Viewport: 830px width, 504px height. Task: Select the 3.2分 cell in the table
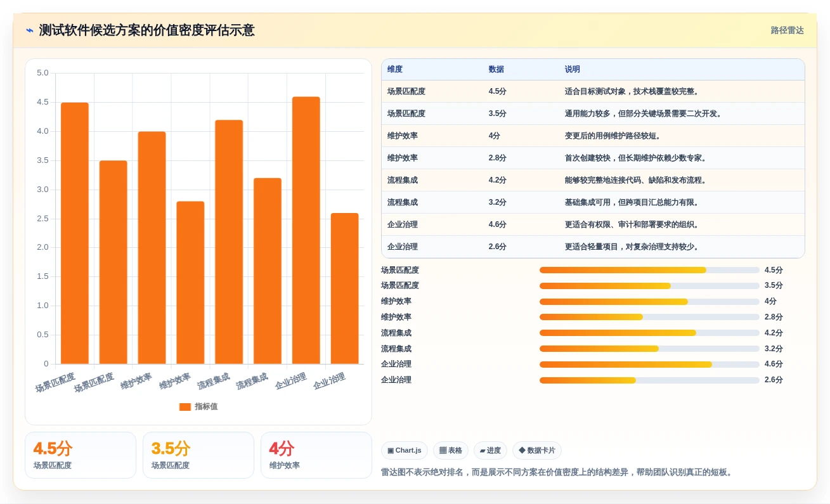(498, 202)
